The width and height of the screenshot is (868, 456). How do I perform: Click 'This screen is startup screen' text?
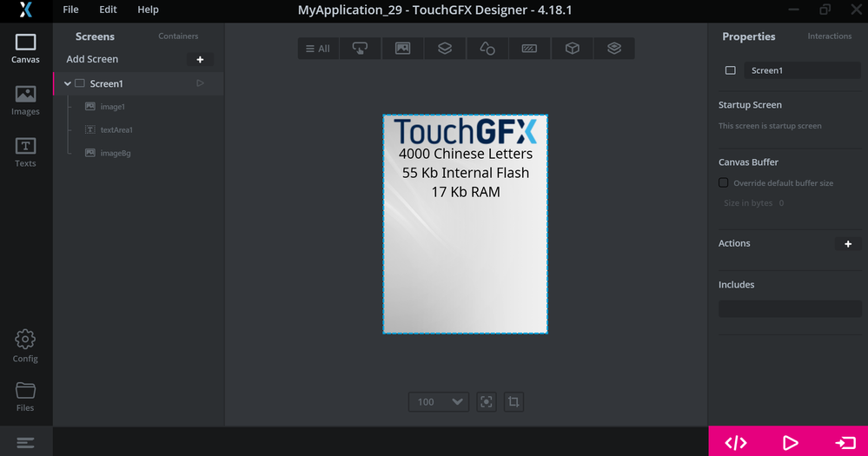pyautogui.click(x=770, y=126)
